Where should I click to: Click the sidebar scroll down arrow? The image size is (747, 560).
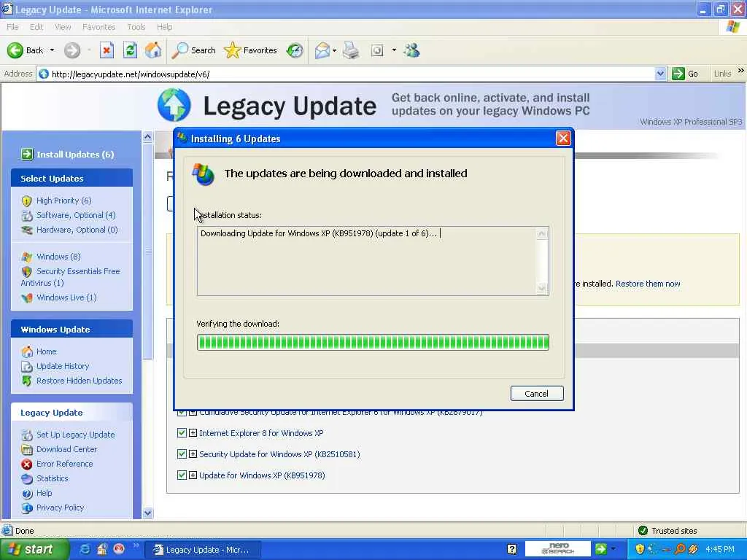[147, 513]
